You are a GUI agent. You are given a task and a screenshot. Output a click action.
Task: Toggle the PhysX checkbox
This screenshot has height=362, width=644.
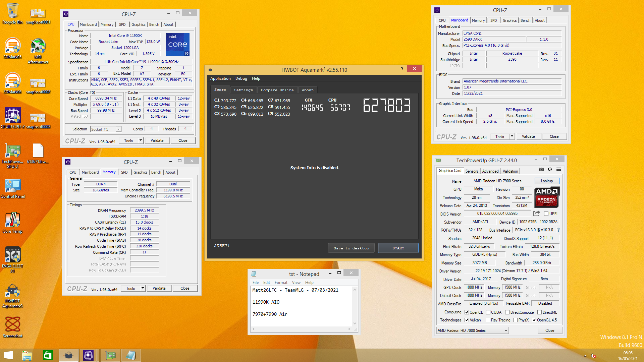pos(515,320)
